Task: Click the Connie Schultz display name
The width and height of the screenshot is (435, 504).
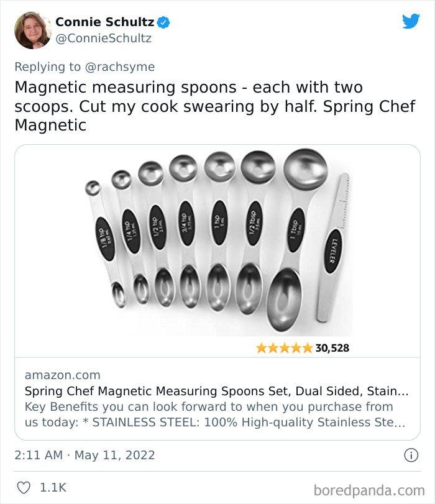Action: pos(105,22)
